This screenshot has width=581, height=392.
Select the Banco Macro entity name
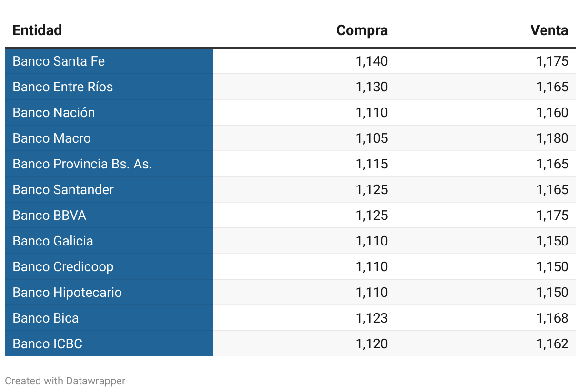pyautogui.click(x=51, y=138)
